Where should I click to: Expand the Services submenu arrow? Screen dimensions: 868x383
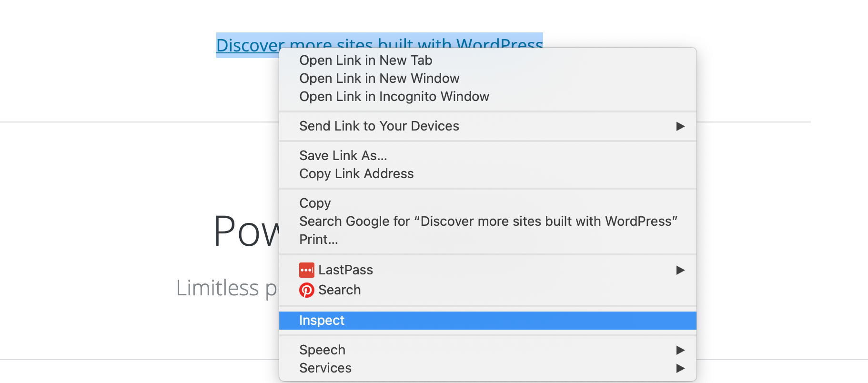(680, 368)
